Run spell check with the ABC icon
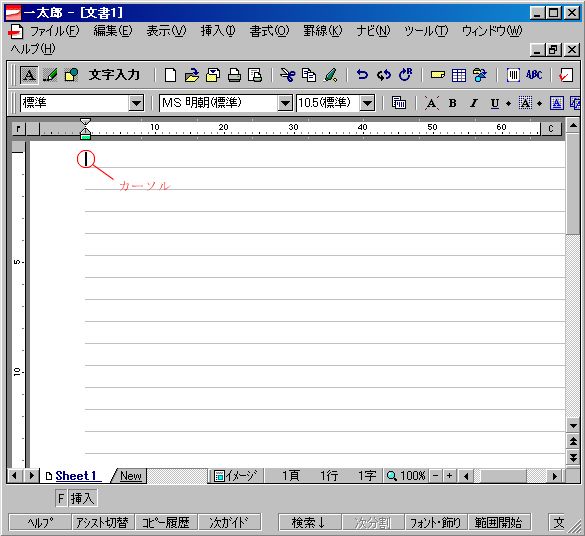Image resolution: width=585 pixels, height=536 pixels. click(x=534, y=75)
